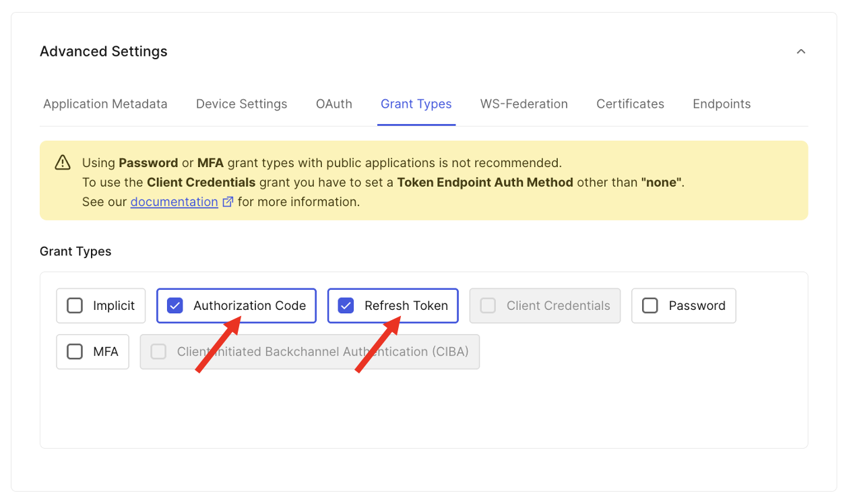Click the disabled CIBA grant checkbox
The height and width of the screenshot is (504, 857).
click(x=158, y=352)
